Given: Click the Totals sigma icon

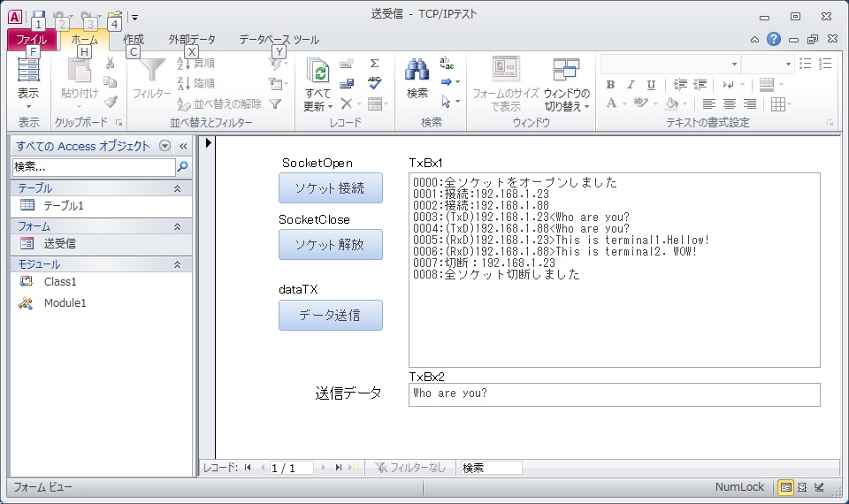Looking at the screenshot, I should pos(374,64).
